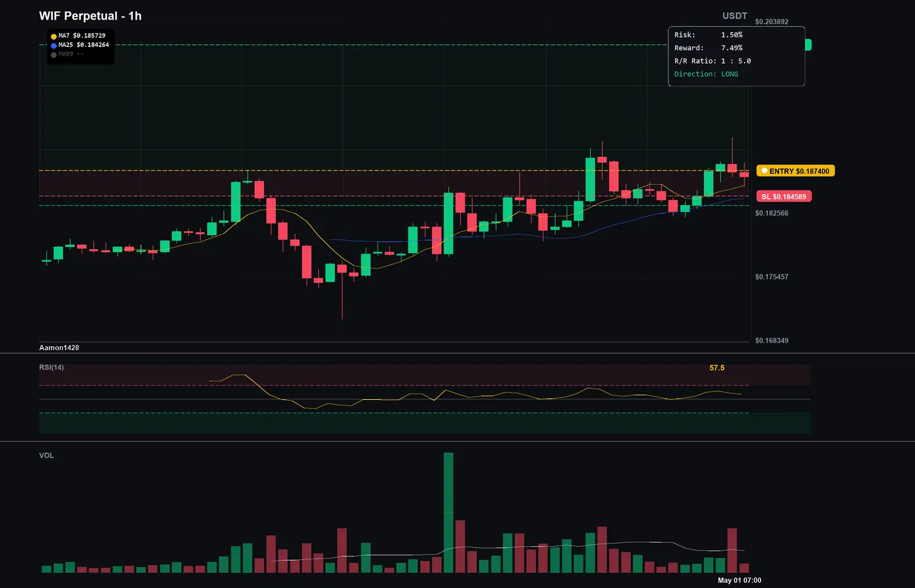
Task: Click the Risk 1.50% row
Action: pos(708,35)
